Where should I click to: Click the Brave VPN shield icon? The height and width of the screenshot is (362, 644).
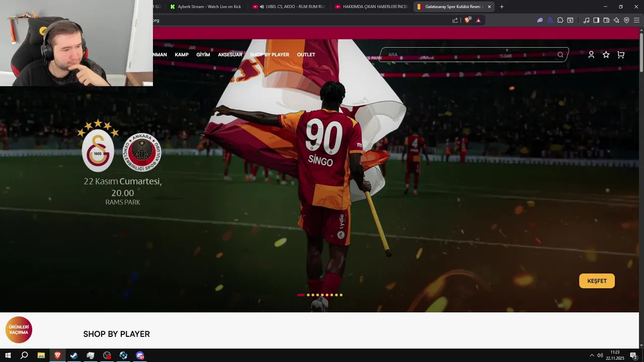[x=626, y=20]
